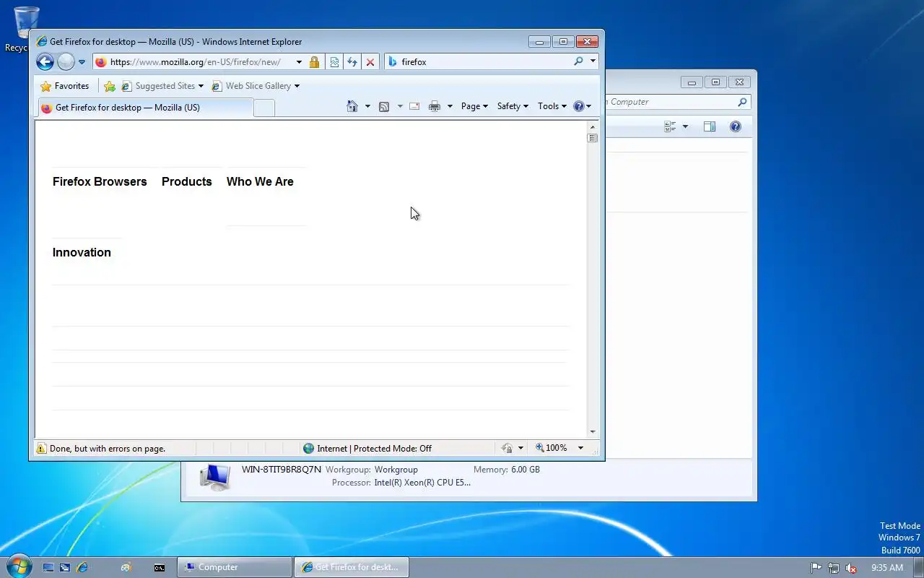Click the Home page icon
This screenshot has height=578, width=924.
352,106
